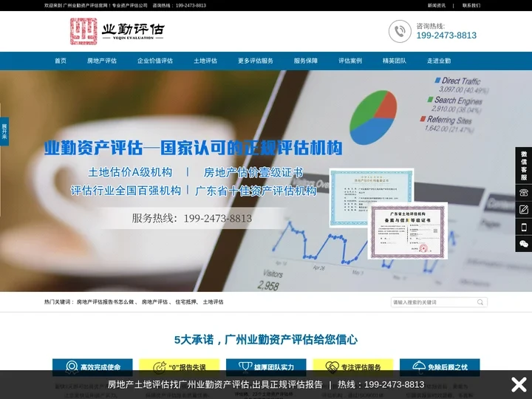Click 联系我们 link in top bar
This screenshot has width=532, height=399.
471,5
